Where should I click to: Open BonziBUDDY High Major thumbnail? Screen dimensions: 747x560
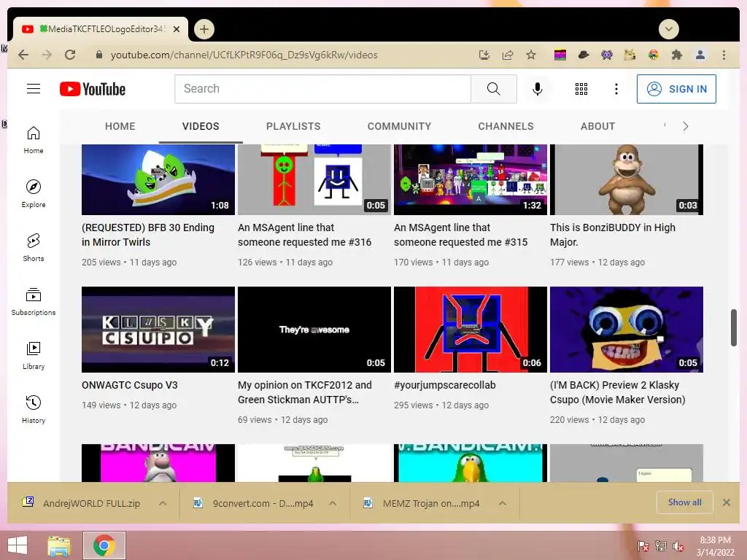pyautogui.click(x=627, y=179)
